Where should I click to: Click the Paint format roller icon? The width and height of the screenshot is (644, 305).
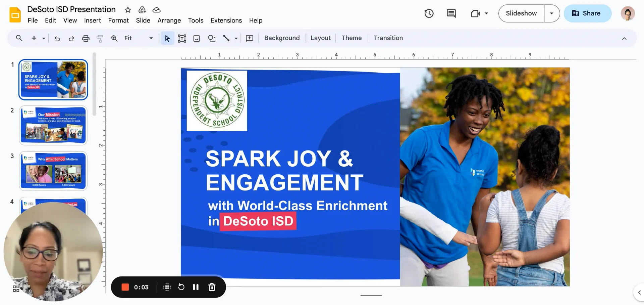point(100,38)
